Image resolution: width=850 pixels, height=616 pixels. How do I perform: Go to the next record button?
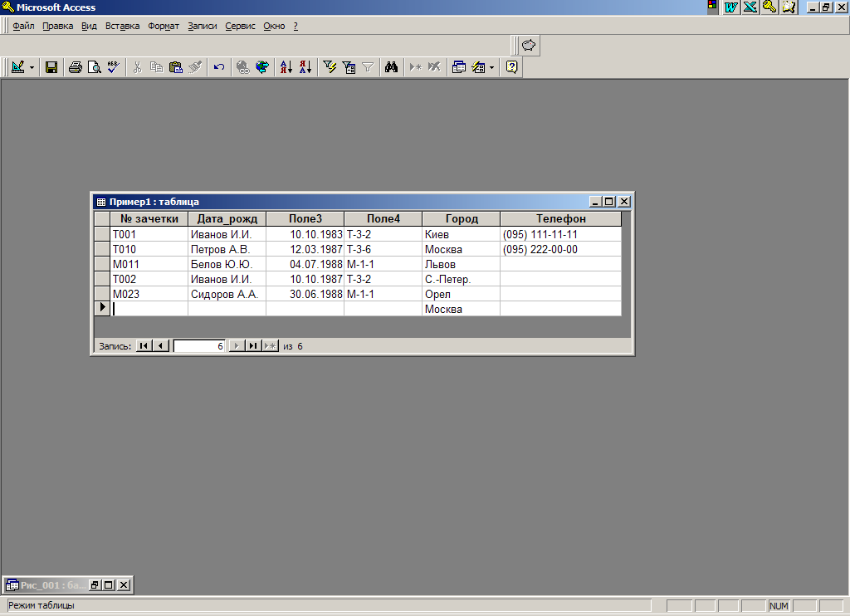pos(237,346)
